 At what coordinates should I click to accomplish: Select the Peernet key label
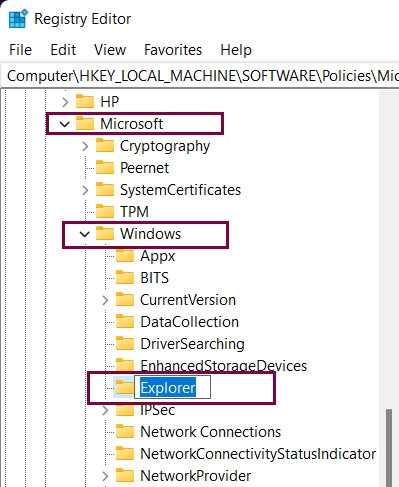[144, 168]
